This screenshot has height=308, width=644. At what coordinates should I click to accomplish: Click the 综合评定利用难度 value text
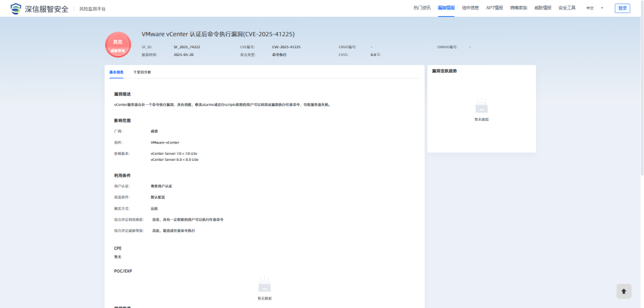188,219
